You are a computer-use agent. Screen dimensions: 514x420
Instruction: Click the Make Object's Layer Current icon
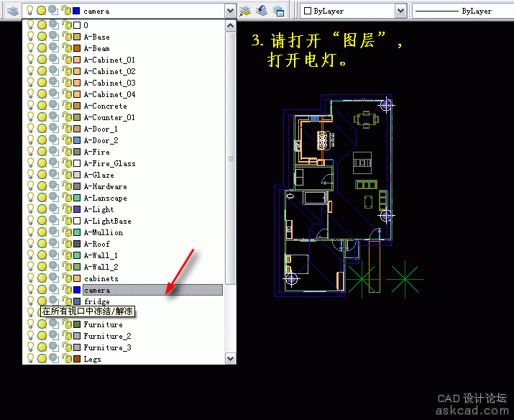pyautogui.click(x=245, y=11)
